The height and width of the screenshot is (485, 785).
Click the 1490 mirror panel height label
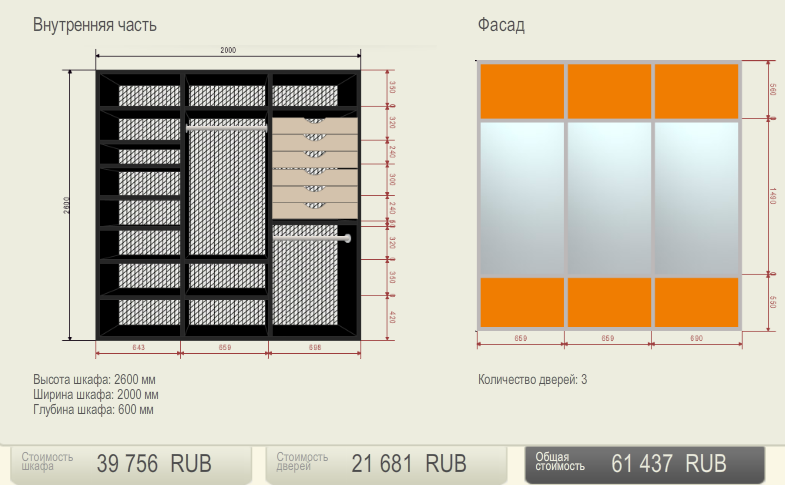(x=773, y=196)
